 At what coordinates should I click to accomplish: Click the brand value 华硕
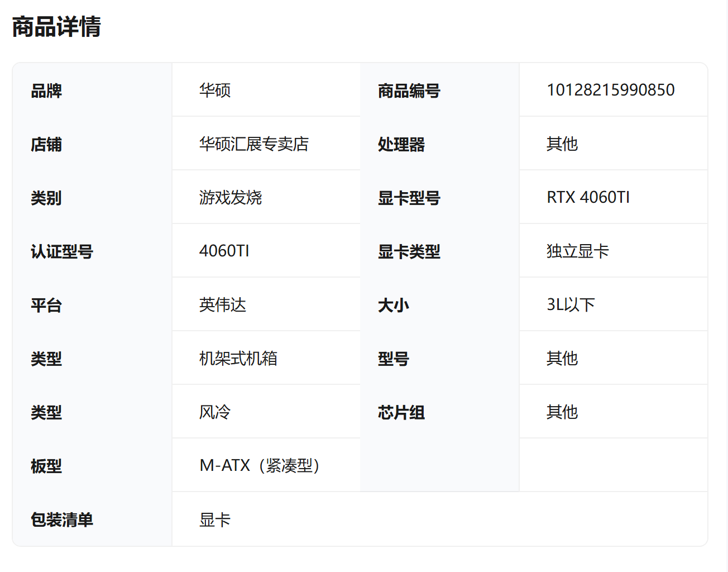pyautogui.click(x=215, y=90)
